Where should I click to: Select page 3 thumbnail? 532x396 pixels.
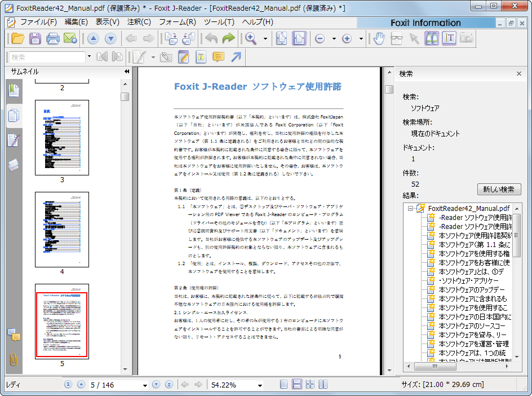point(62,138)
